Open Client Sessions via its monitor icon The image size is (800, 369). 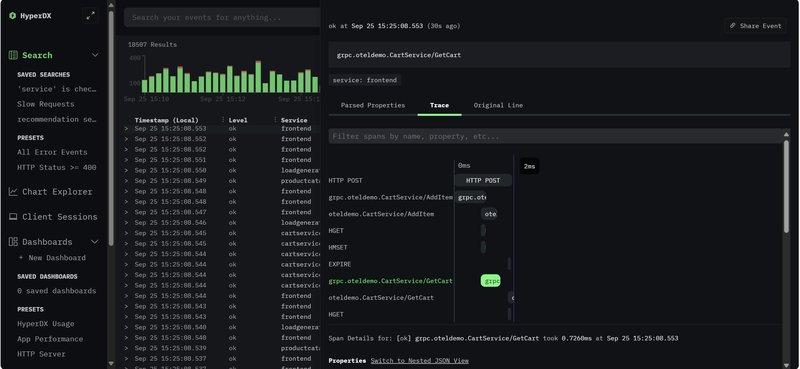[13, 216]
